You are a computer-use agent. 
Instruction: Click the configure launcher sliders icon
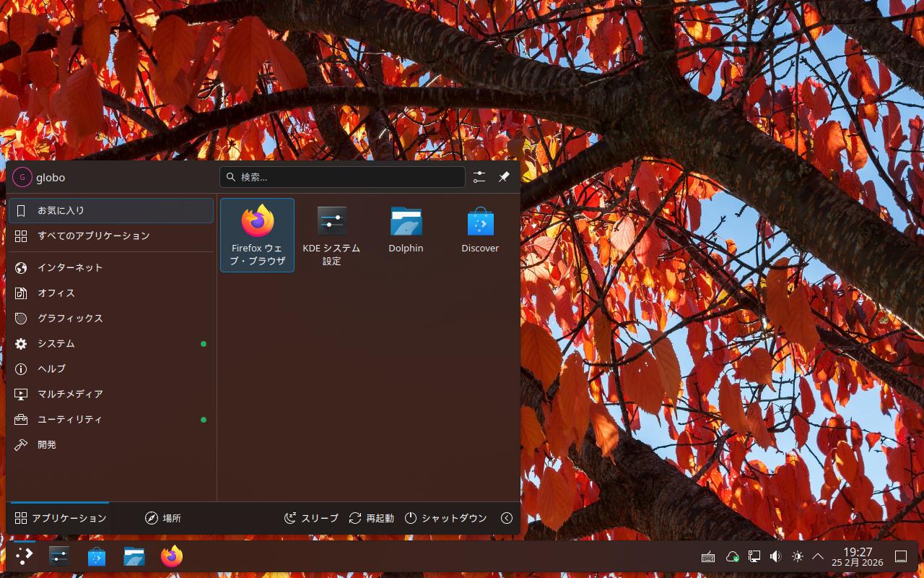tap(479, 177)
